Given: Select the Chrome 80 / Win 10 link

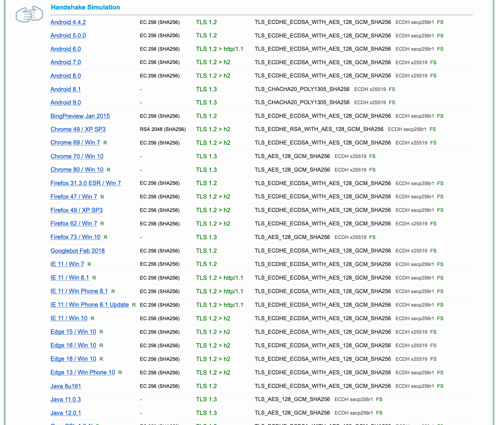Looking at the screenshot, I should (77, 169).
